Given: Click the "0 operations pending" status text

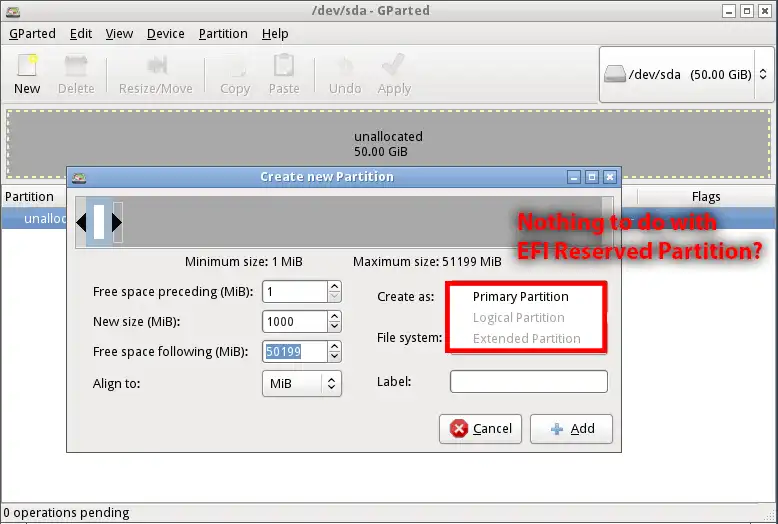Looking at the screenshot, I should (x=66, y=513).
